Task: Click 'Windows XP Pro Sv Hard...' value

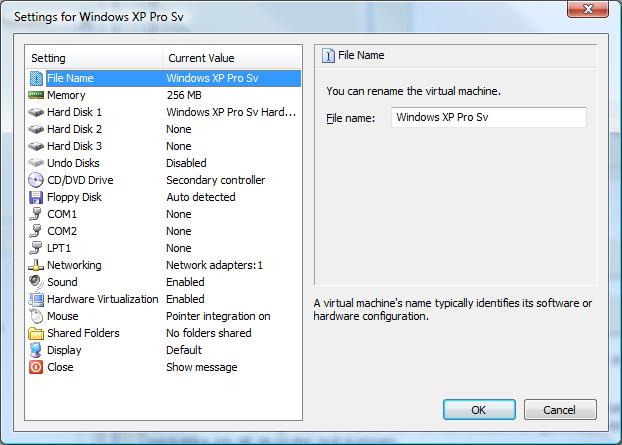Action: 231,112
